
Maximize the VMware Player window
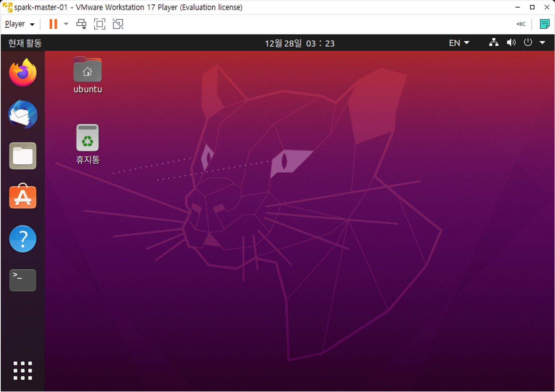tap(532, 7)
